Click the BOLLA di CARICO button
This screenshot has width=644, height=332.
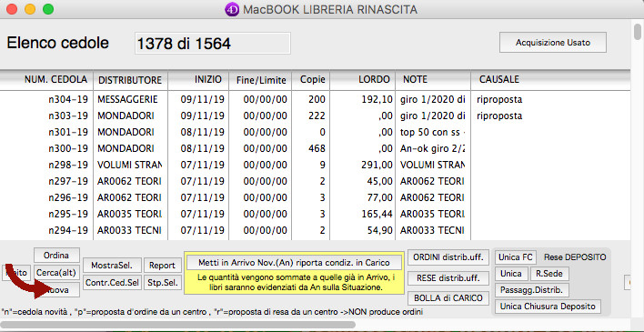(448, 297)
